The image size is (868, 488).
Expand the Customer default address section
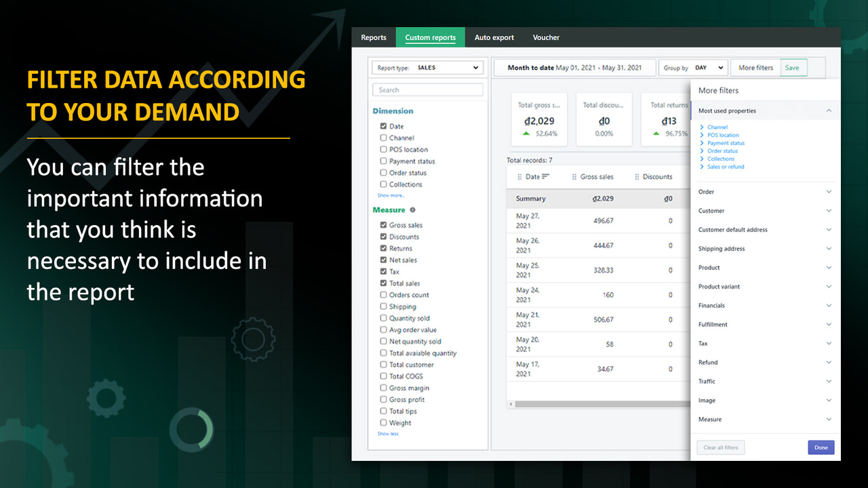(x=765, y=230)
